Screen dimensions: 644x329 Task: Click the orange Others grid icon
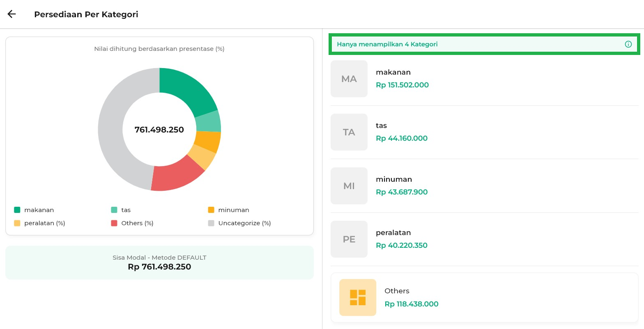point(357,297)
